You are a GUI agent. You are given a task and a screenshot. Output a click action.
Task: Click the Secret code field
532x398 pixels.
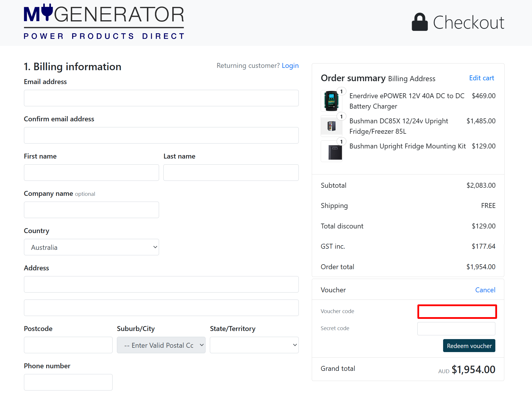[456, 328]
